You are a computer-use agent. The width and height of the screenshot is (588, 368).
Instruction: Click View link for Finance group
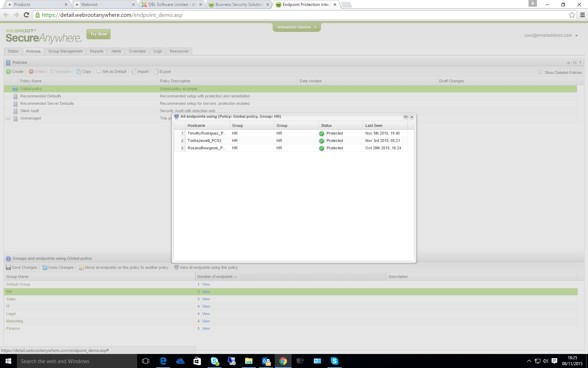[206, 329]
